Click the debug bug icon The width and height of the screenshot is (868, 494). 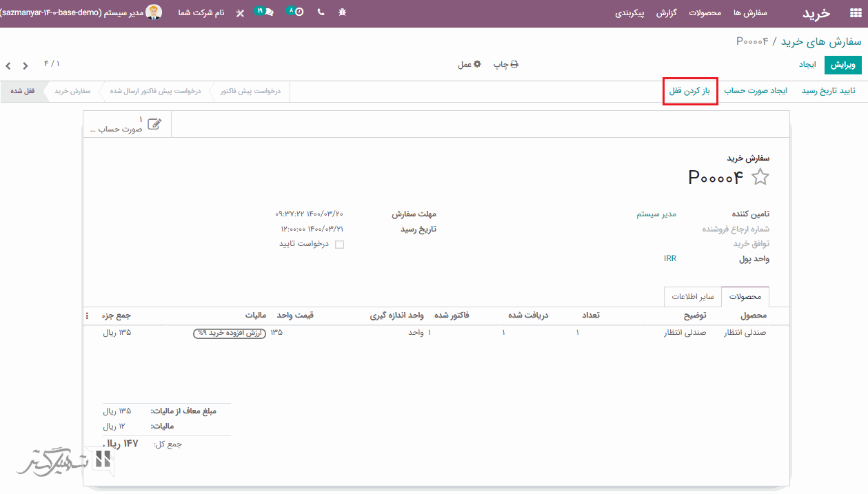coord(343,12)
